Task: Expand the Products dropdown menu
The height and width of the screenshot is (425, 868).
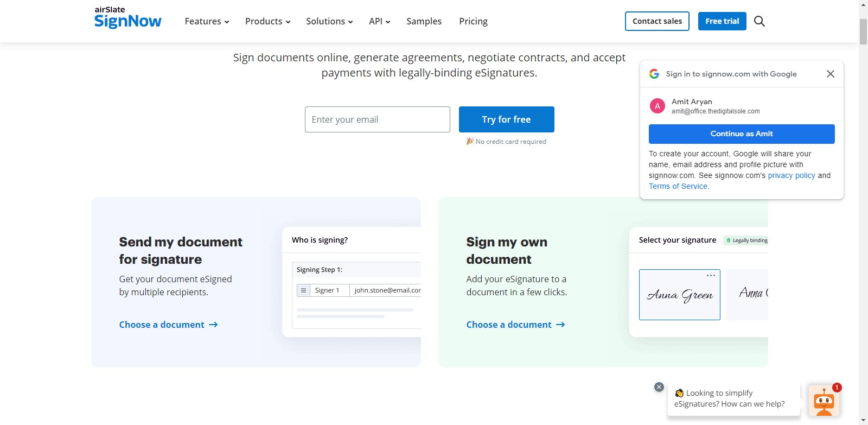Action: (x=267, y=21)
